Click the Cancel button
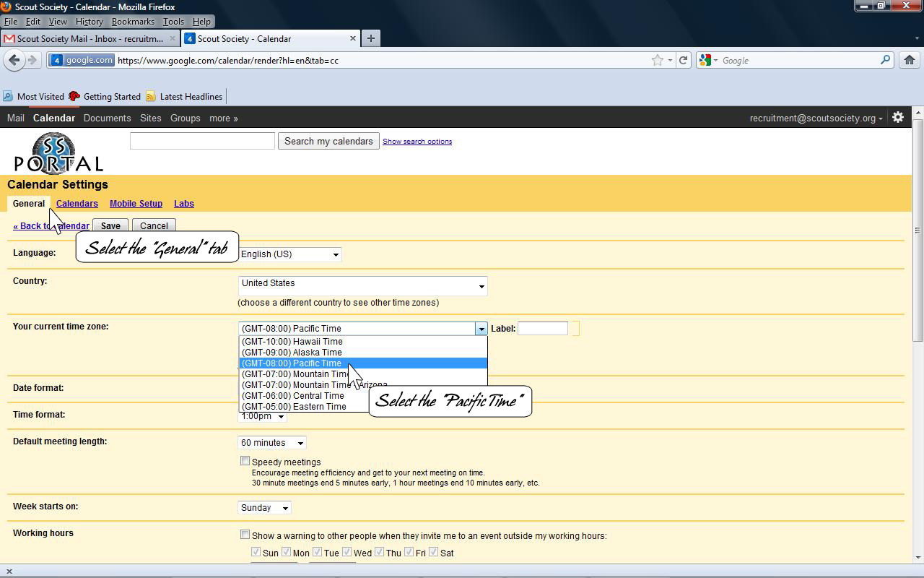Viewport: 924px width, 578px height. [154, 226]
